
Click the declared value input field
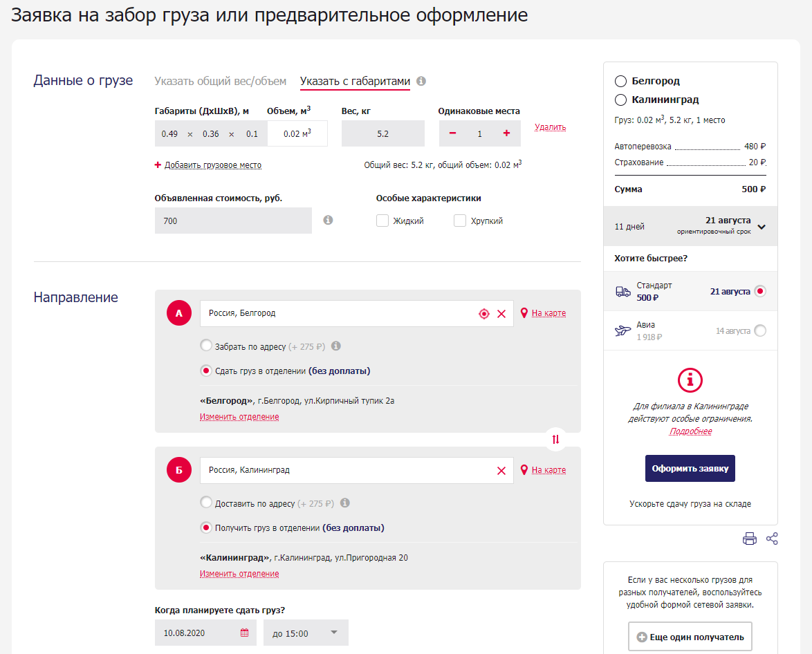click(x=233, y=221)
